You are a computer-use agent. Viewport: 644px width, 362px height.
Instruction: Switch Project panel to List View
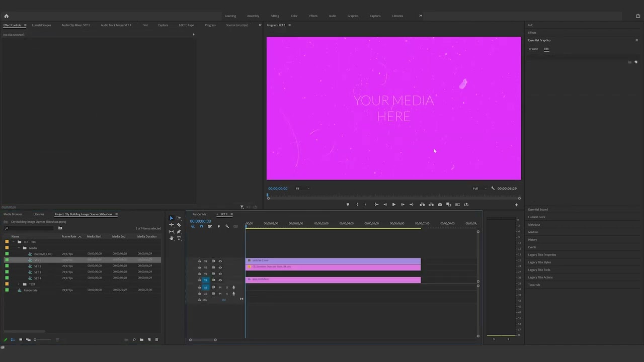click(13, 340)
